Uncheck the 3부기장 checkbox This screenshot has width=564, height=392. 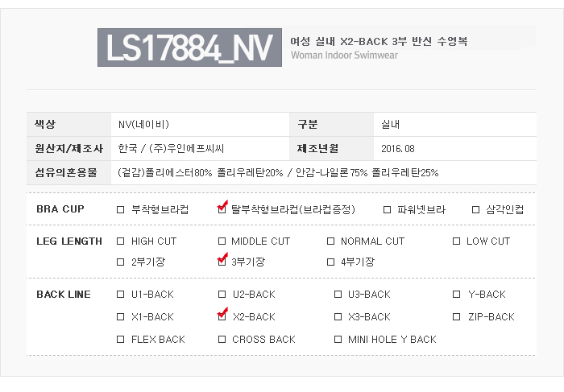pyautogui.click(x=222, y=262)
